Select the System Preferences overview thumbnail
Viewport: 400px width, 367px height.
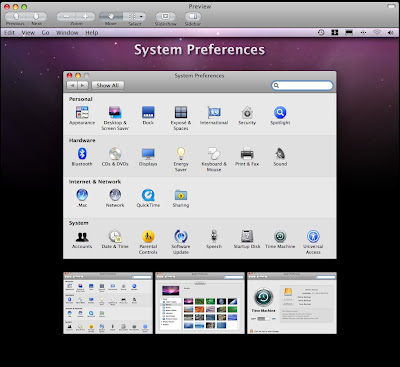108,303
